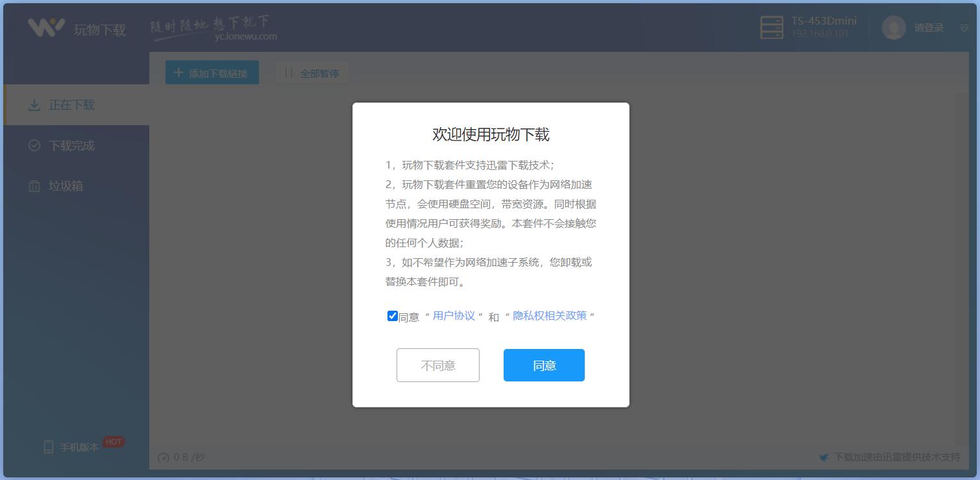The width and height of the screenshot is (980, 480).
Task: Uncheck the 同意 agreement checkbox
Action: pos(392,316)
